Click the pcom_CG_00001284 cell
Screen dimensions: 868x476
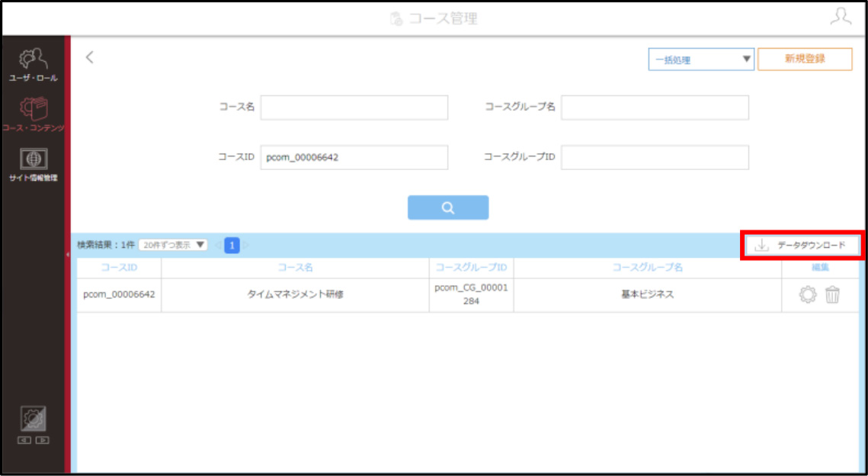tap(472, 294)
